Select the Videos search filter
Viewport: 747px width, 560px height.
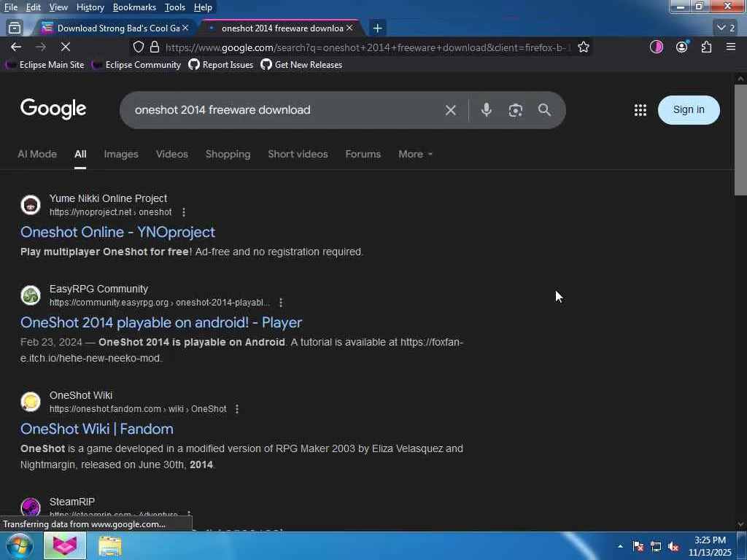pos(172,155)
